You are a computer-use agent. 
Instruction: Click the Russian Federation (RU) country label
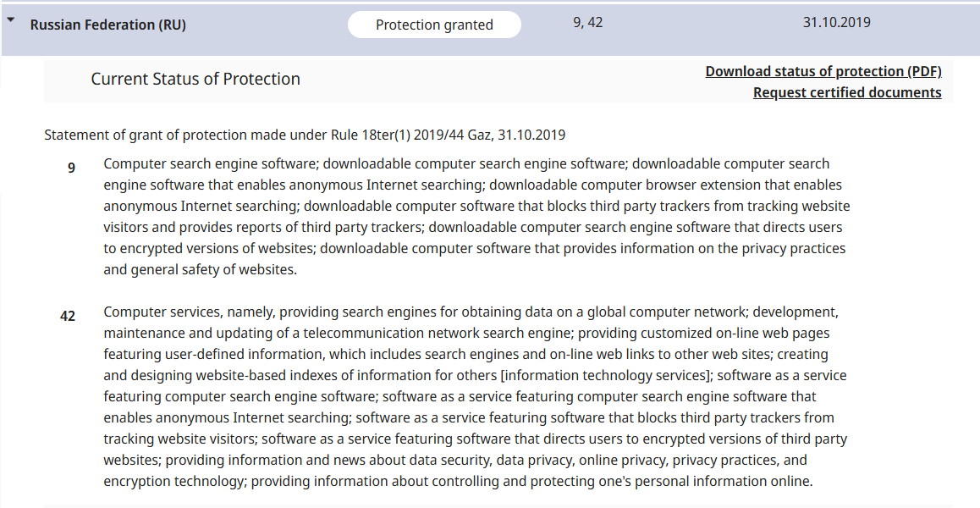tap(107, 25)
